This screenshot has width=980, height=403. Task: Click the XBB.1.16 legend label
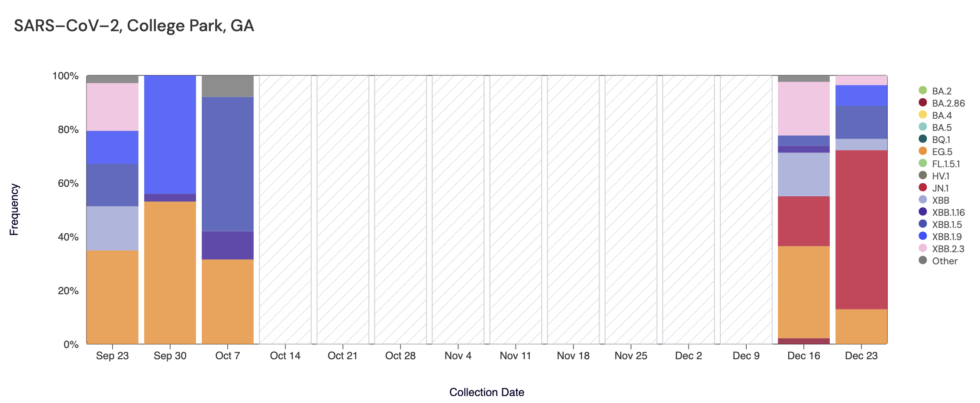coord(948,212)
